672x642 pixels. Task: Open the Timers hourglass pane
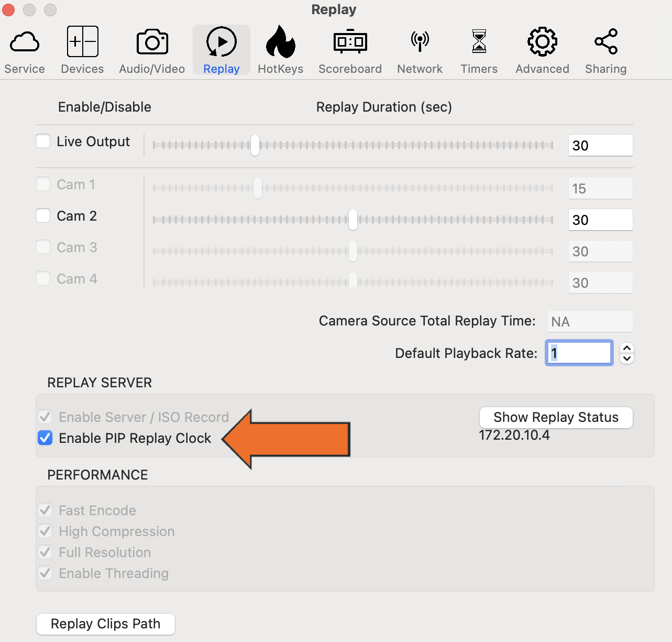tap(479, 51)
